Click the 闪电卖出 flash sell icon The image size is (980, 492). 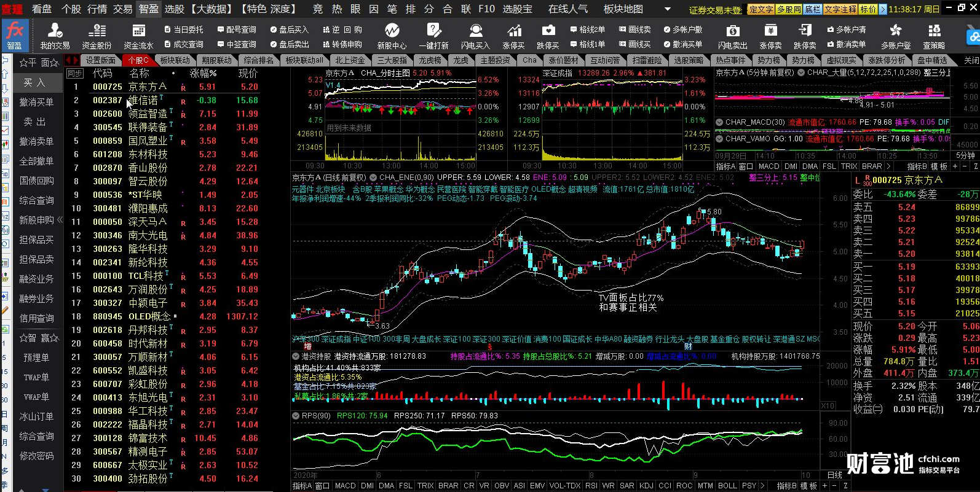tap(732, 36)
